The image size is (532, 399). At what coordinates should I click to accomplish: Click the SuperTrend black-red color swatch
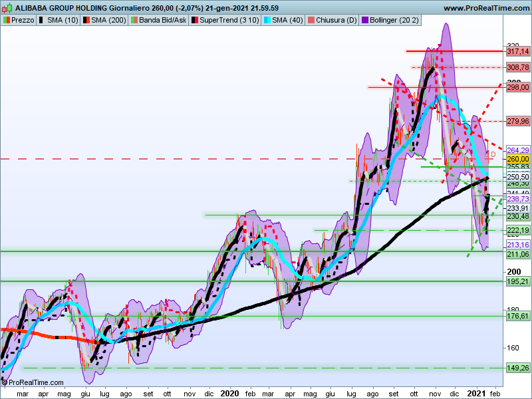click(x=195, y=20)
